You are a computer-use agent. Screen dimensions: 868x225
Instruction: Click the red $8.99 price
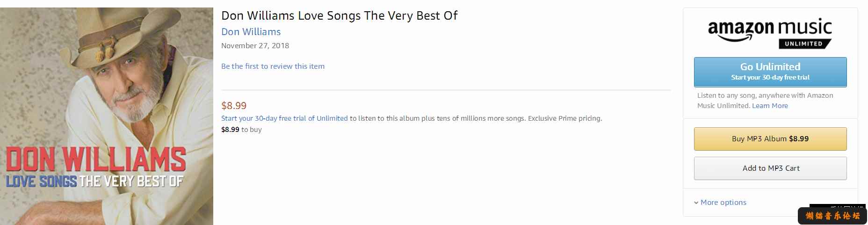click(234, 106)
